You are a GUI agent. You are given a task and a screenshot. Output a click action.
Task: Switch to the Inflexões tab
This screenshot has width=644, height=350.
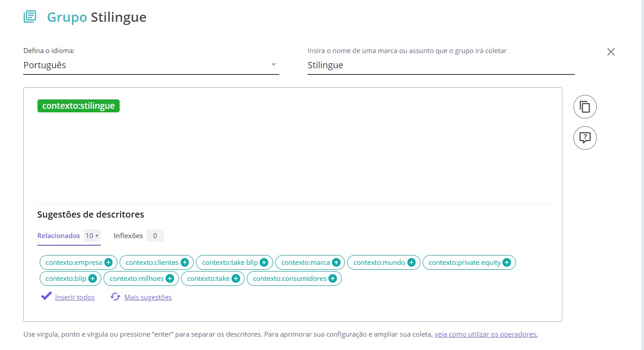128,235
